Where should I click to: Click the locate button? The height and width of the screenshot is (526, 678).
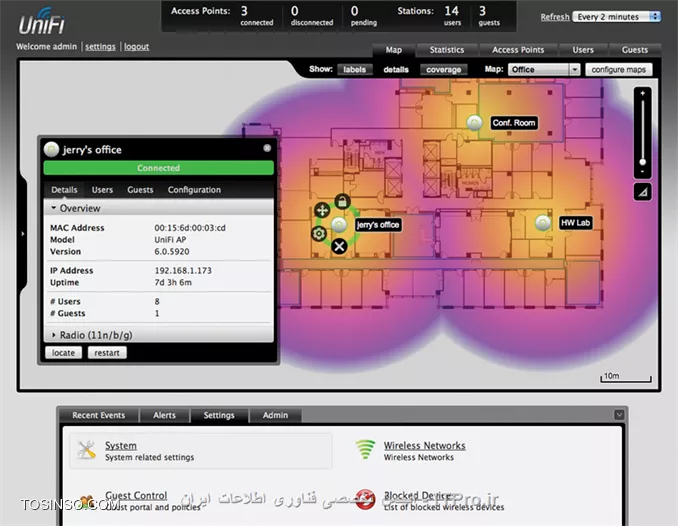(x=63, y=353)
